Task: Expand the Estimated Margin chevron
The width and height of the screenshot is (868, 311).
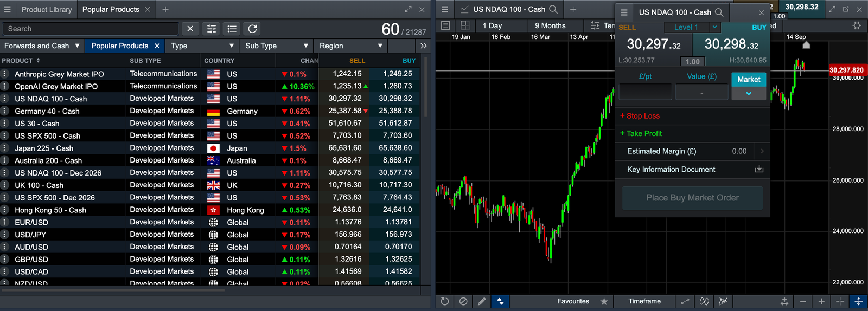Action: 762,151
